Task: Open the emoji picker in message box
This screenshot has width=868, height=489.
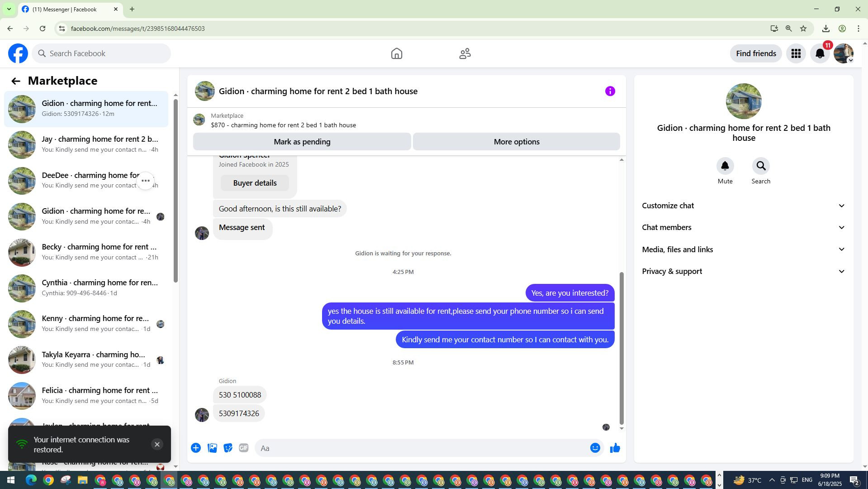Action: 595,448
